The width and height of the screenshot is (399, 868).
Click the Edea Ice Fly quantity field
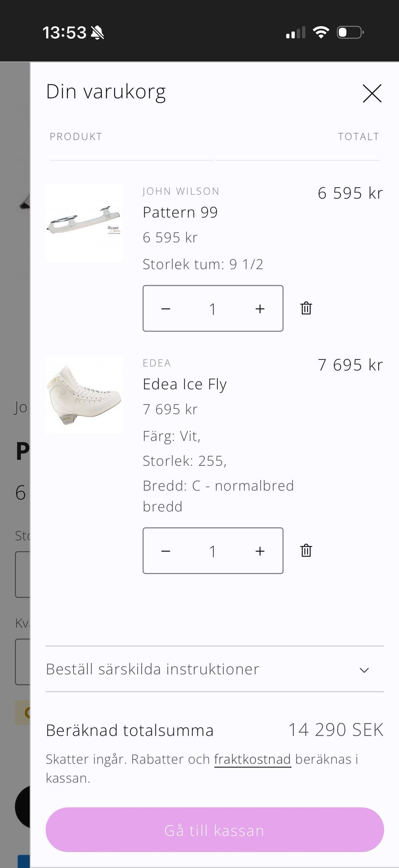coord(212,551)
